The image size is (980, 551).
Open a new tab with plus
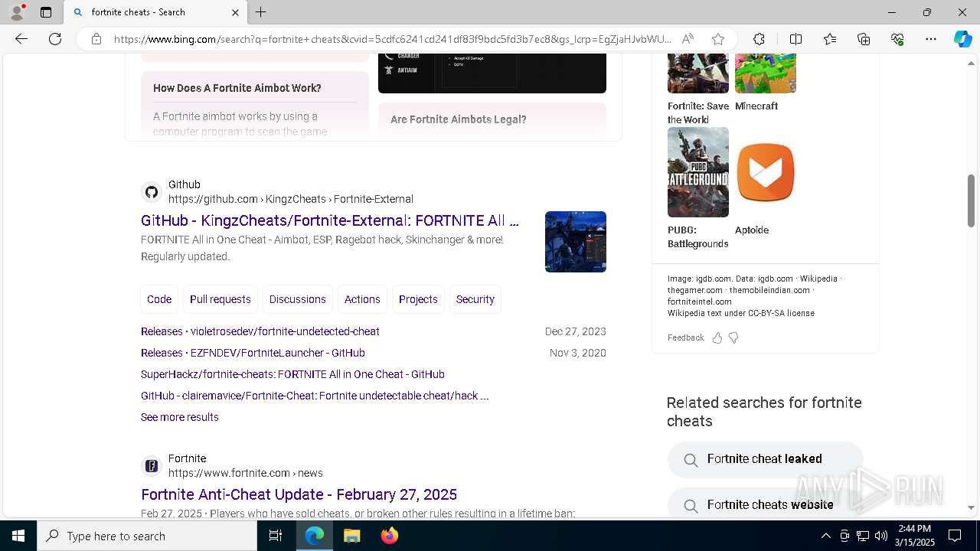261,12
